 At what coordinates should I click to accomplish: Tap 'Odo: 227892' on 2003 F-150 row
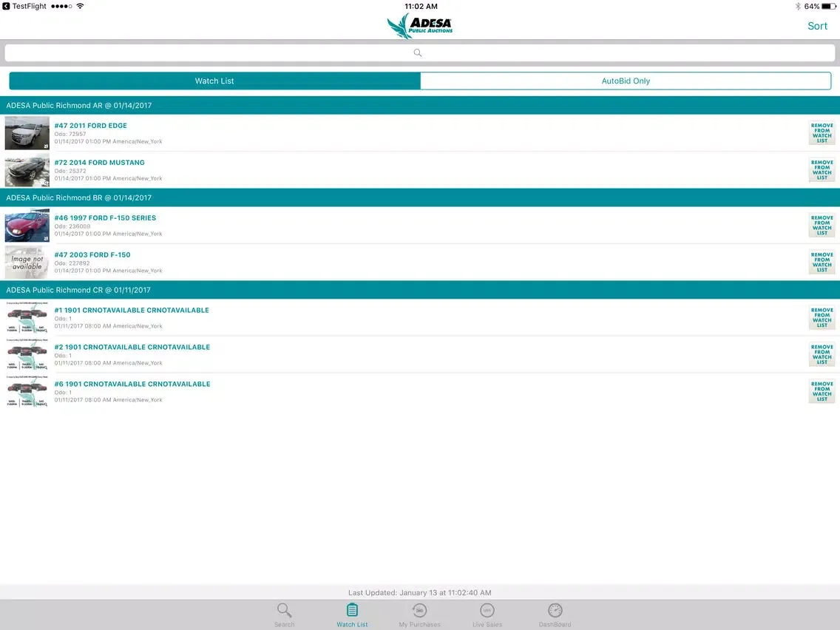click(x=72, y=263)
